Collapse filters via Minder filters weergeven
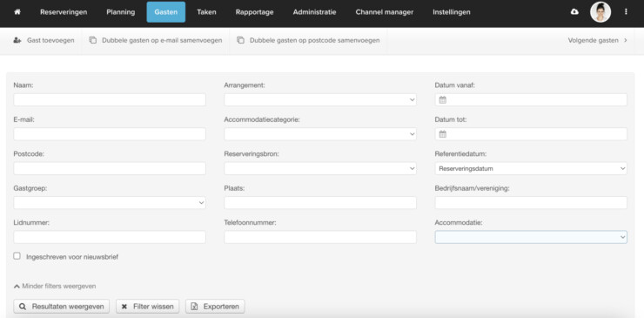This screenshot has height=318, width=644. tap(55, 286)
